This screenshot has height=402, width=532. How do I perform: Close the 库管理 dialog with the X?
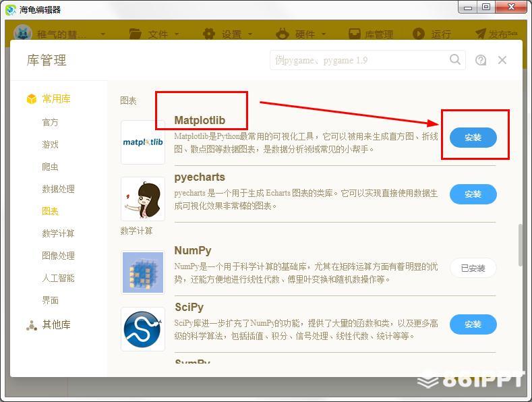pyautogui.click(x=502, y=60)
